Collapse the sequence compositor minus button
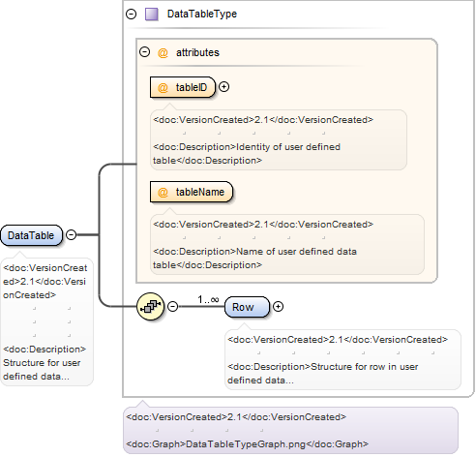 pos(173,306)
